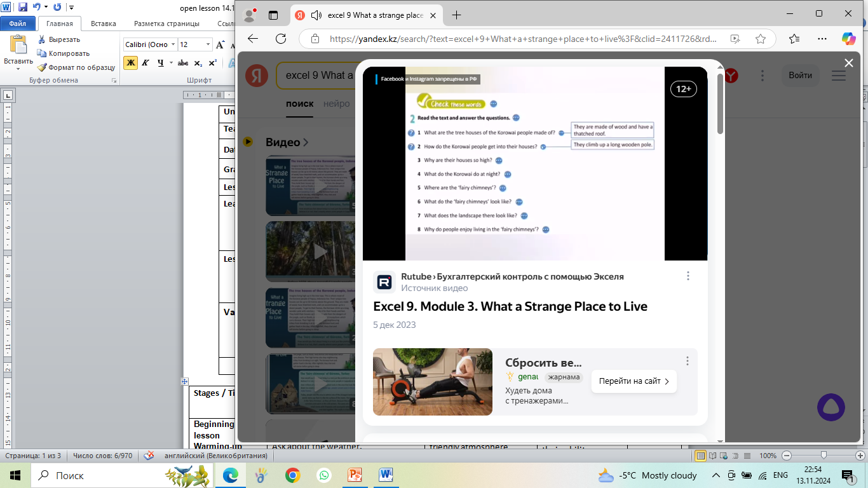The width and height of the screenshot is (868, 488).
Task: Select the поиск search tab
Action: 300,104
